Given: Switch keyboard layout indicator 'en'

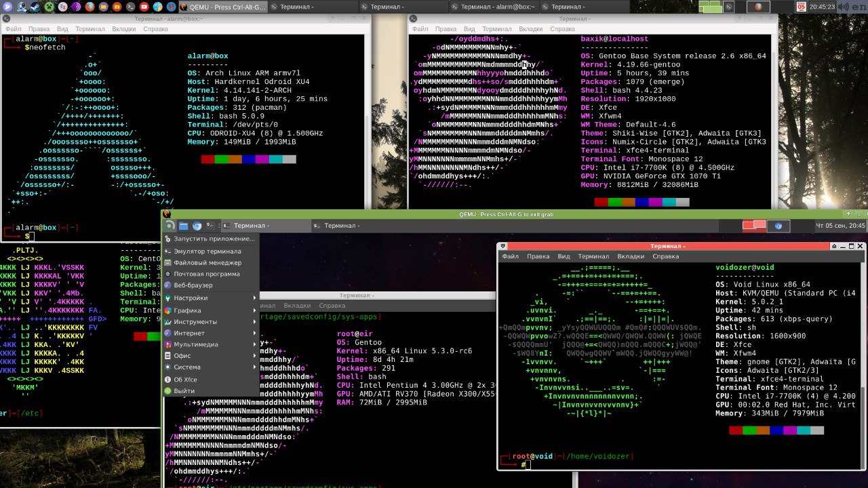Looking at the screenshot, I should [x=859, y=7].
